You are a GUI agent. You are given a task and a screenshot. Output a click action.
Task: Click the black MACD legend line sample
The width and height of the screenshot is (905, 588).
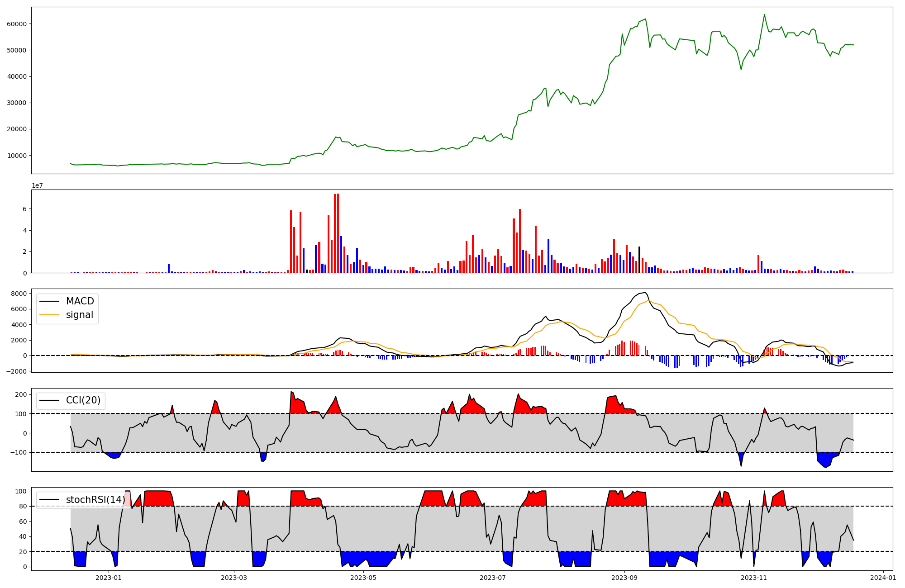click(x=49, y=301)
